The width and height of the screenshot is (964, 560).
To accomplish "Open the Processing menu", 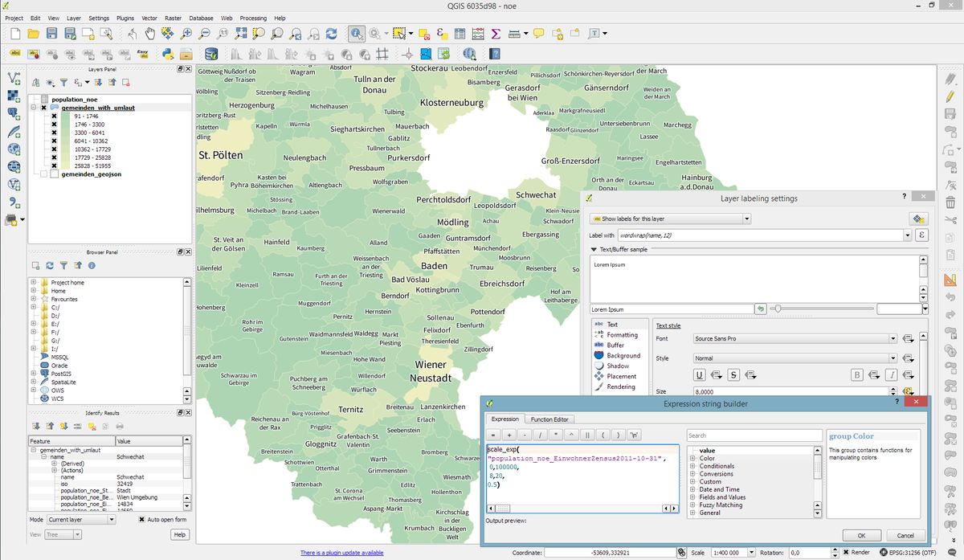I will coord(252,18).
